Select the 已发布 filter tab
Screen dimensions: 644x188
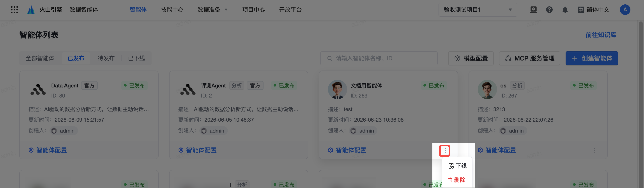(x=76, y=59)
